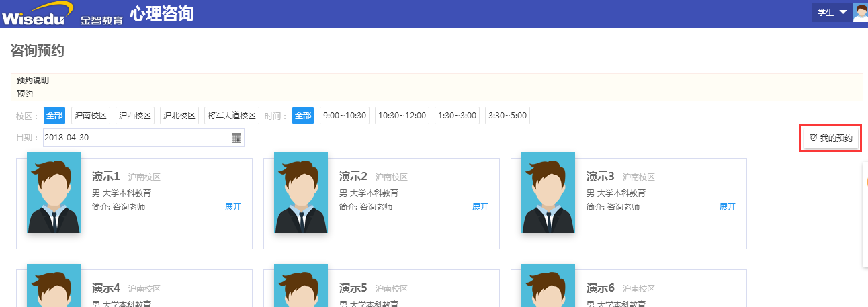Click 心理咨询 header title

pyautogui.click(x=162, y=13)
